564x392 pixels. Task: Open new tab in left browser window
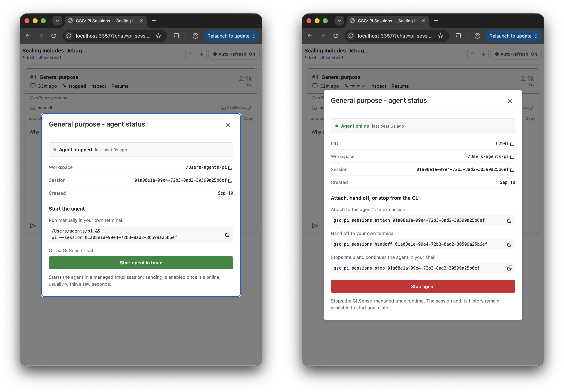tap(154, 21)
